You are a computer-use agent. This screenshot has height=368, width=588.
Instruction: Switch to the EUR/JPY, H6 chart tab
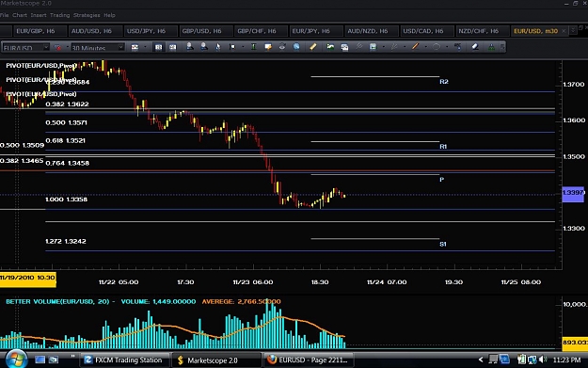click(x=315, y=31)
